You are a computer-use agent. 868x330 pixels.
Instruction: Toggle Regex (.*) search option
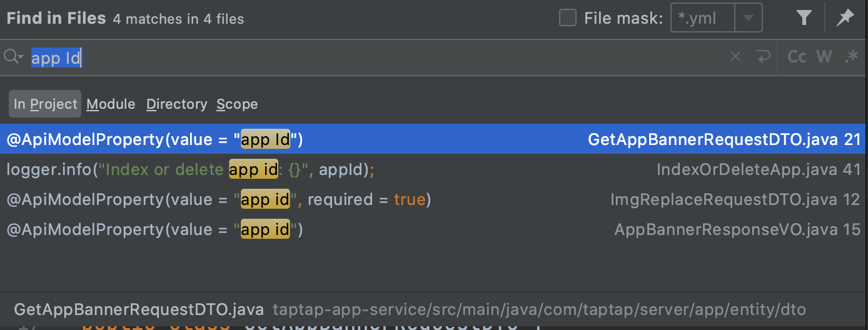850,57
